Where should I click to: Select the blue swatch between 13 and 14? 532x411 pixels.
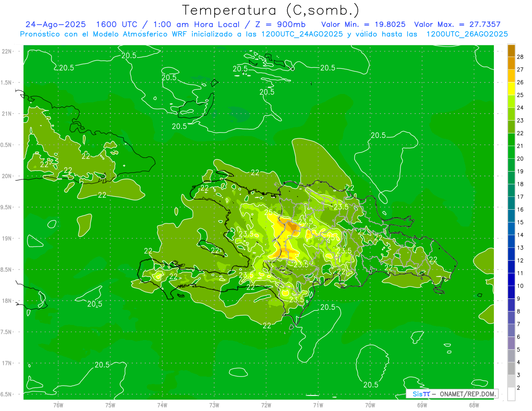pos(511,242)
